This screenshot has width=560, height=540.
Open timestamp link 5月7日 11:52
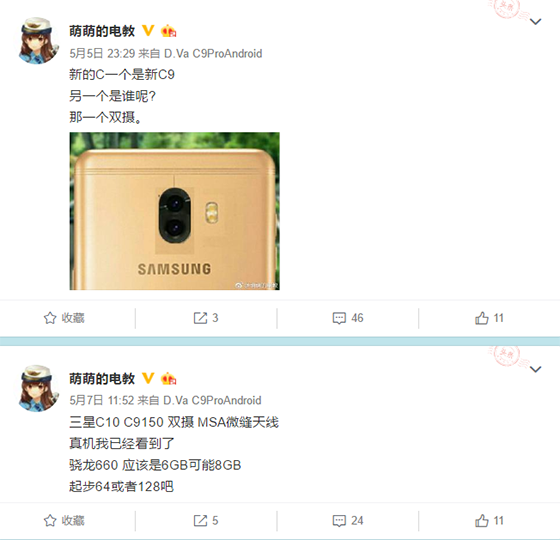tap(102, 400)
